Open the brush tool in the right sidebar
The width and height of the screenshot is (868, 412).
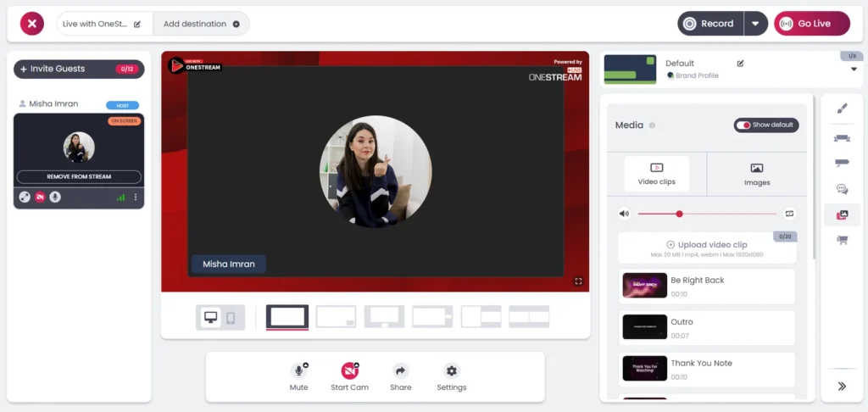(x=842, y=109)
